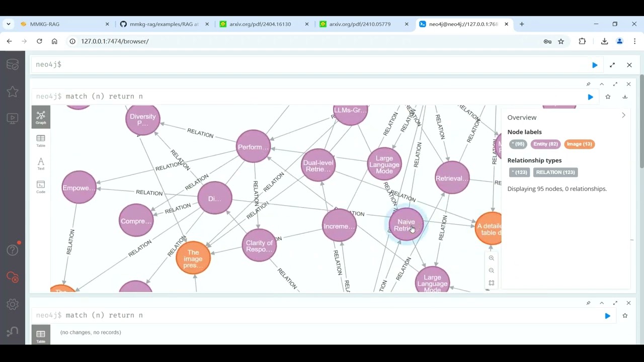Select the * (123) relationship type
The height and width of the screenshot is (362, 644).
coord(519,172)
